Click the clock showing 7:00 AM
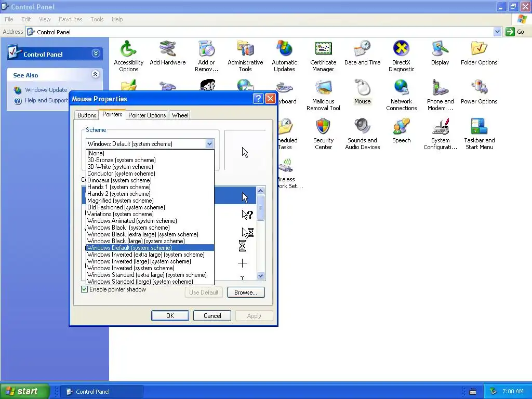 (x=513, y=392)
